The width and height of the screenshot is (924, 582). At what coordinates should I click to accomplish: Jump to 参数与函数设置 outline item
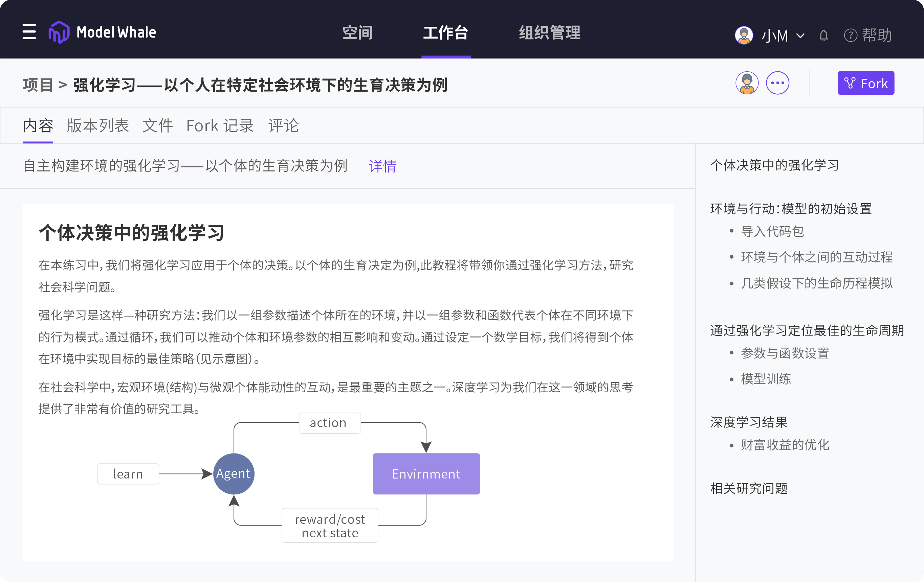click(785, 353)
